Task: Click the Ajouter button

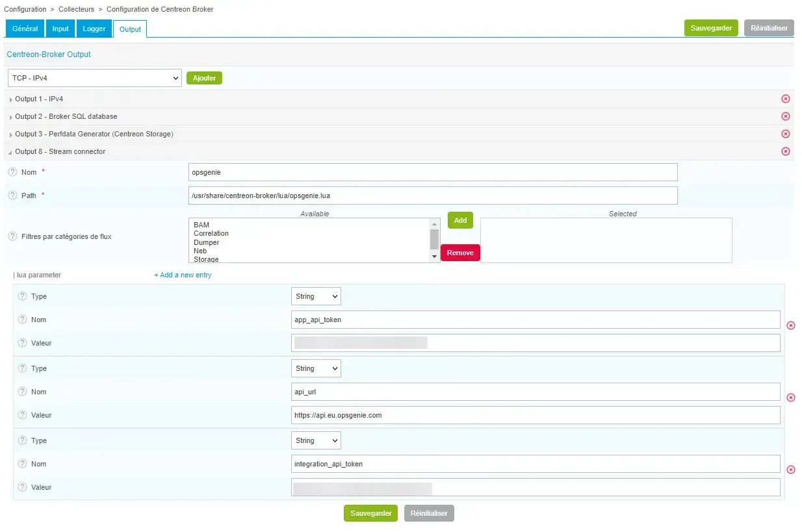Action: click(205, 78)
